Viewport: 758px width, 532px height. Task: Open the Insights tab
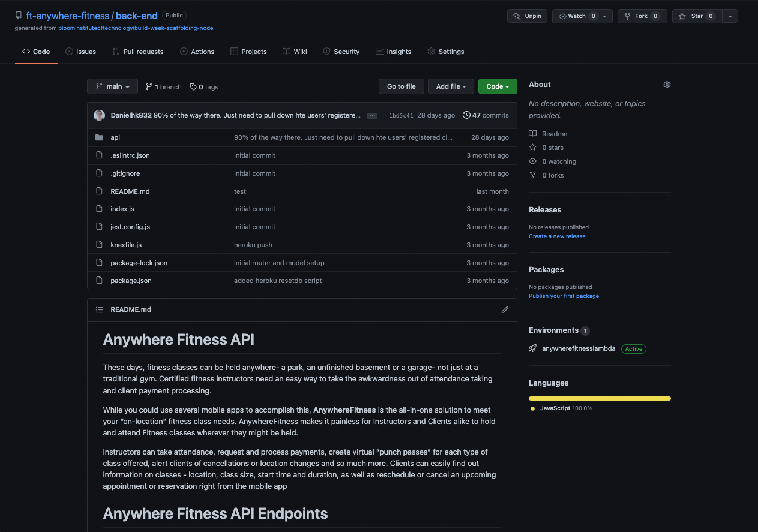point(393,52)
